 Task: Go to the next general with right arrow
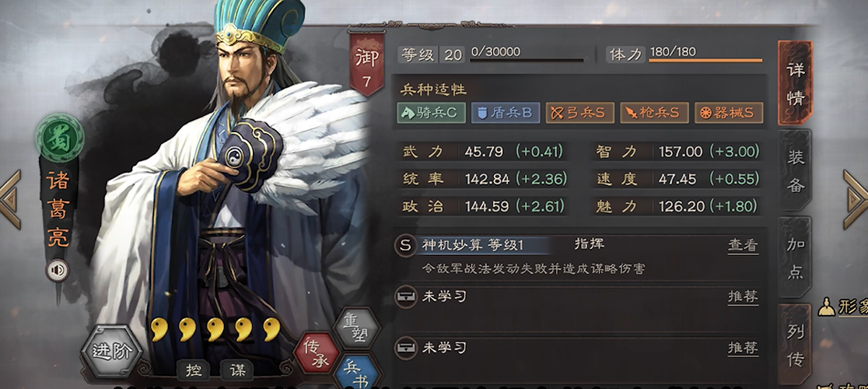[856, 199]
